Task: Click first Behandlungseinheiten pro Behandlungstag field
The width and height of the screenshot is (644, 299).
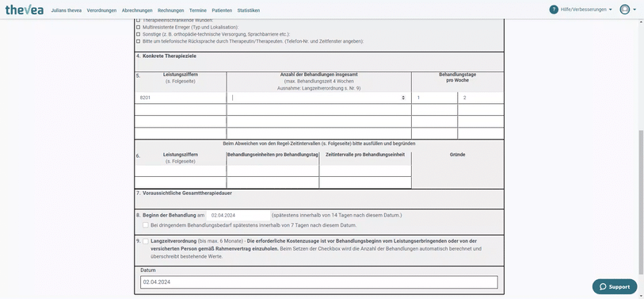Action: point(272,171)
